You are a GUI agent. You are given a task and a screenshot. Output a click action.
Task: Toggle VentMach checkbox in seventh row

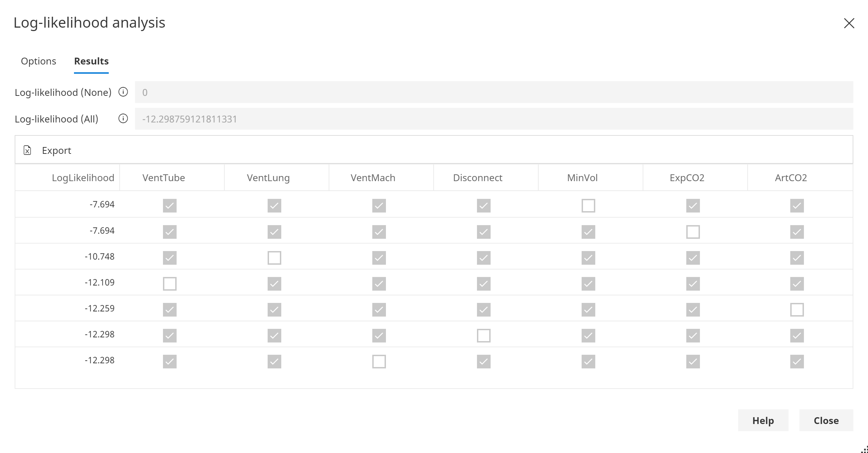click(379, 361)
